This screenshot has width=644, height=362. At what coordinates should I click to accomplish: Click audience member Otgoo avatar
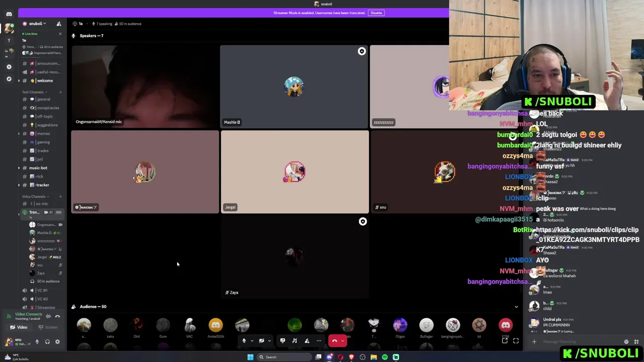coord(400,325)
